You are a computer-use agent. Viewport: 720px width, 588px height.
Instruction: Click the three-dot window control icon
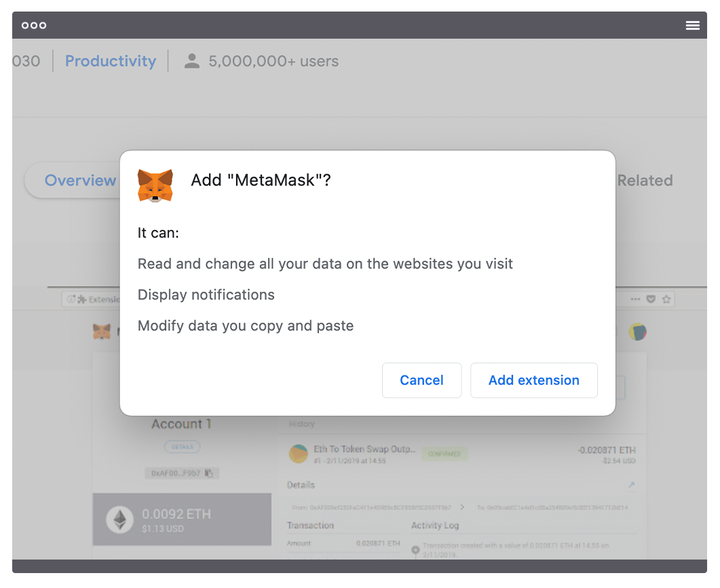(34, 26)
